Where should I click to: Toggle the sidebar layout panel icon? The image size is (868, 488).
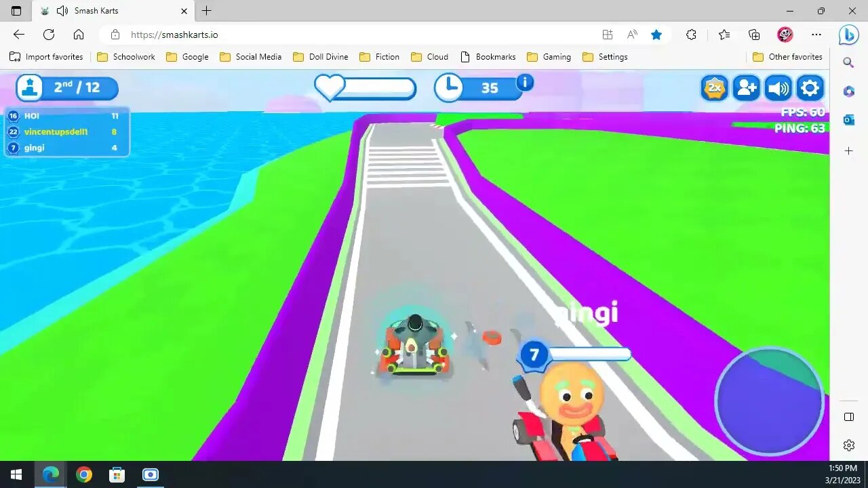coord(848,417)
